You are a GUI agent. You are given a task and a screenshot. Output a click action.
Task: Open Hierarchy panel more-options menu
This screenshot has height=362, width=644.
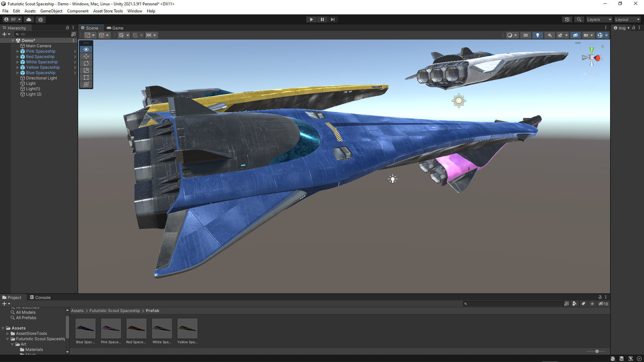pyautogui.click(x=73, y=28)
